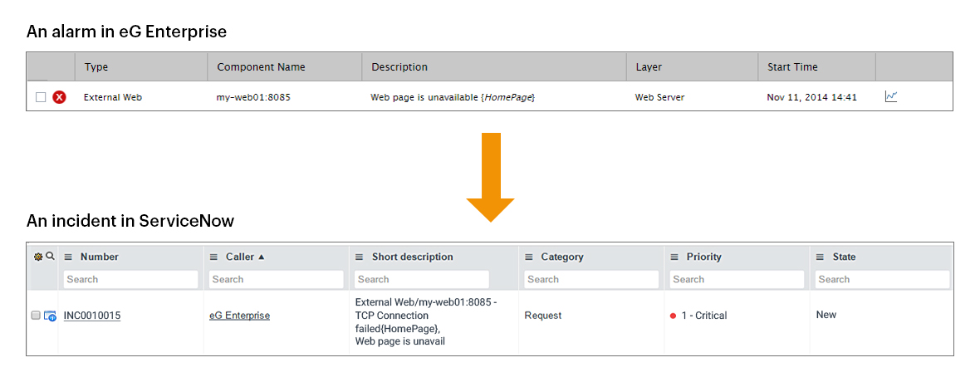This screenshot has width=980, height=382.
Task: Click the red critical alarm icon
Action: pyautogui.click(x=59, y=97)
